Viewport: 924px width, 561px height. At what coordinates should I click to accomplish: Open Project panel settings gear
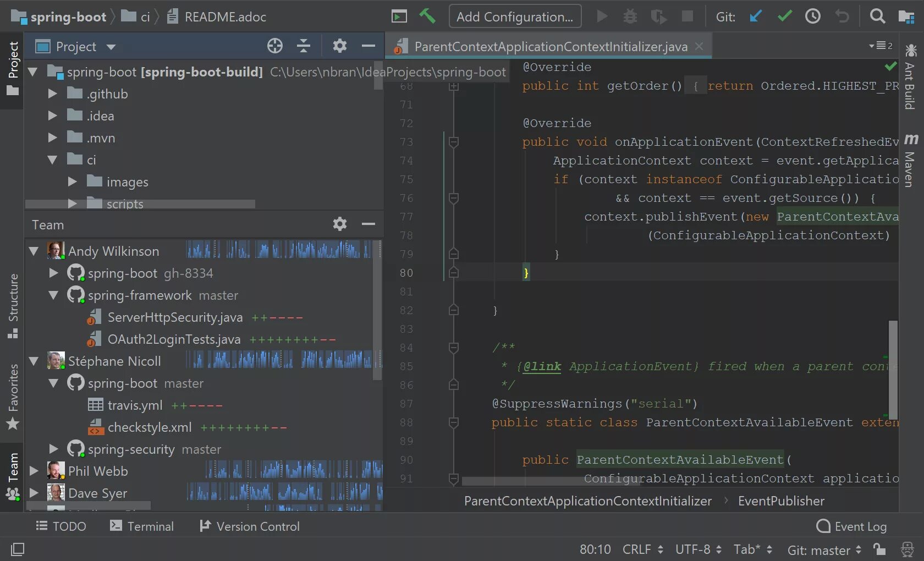point(340,46)
